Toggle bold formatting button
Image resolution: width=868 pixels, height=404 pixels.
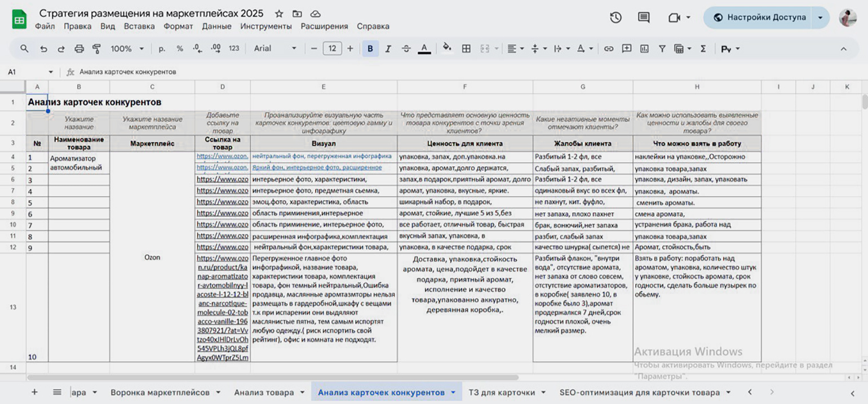click(370, 49)
